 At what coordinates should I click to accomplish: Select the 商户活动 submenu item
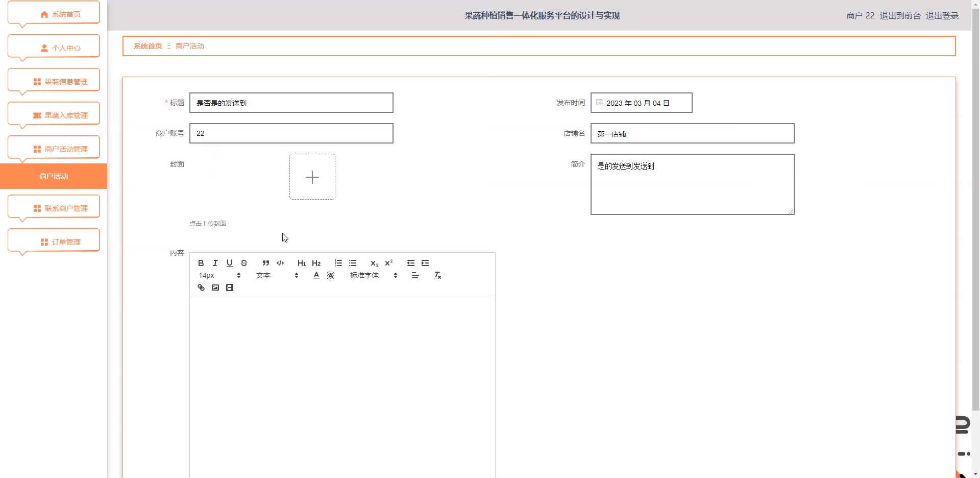[x=54, y=176]
